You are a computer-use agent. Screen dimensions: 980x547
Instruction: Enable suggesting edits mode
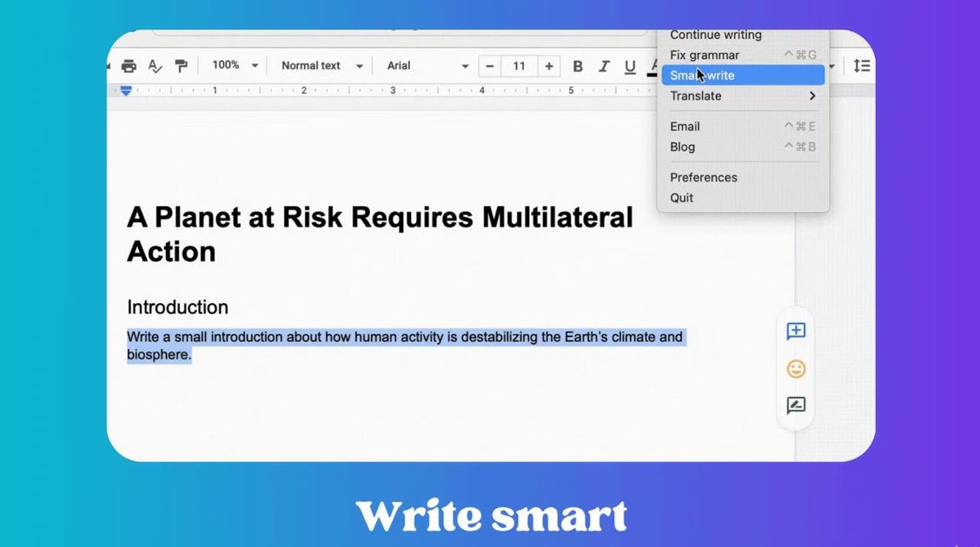[796, 405]
